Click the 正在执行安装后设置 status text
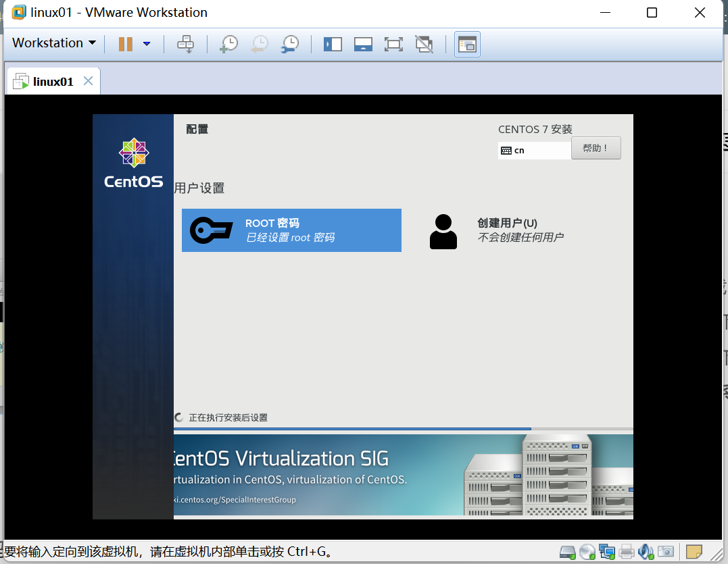Screen dimensions: 728x564 (228, 417)
